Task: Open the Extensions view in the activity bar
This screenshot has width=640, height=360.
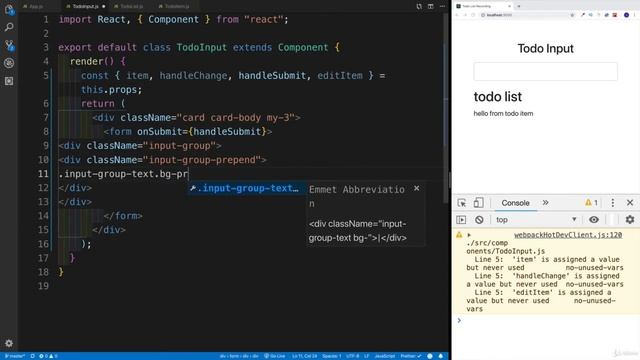Action: point(9,81)
